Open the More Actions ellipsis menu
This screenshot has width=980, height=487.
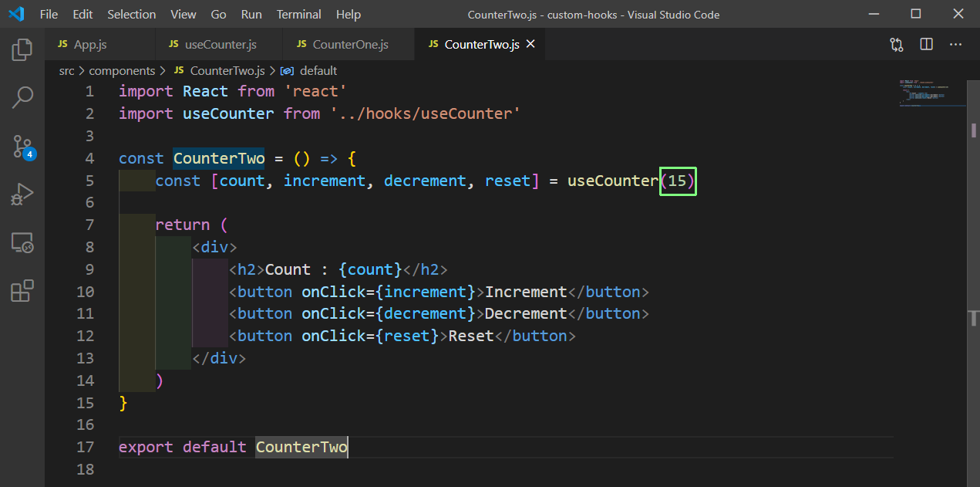coord(955,45)
